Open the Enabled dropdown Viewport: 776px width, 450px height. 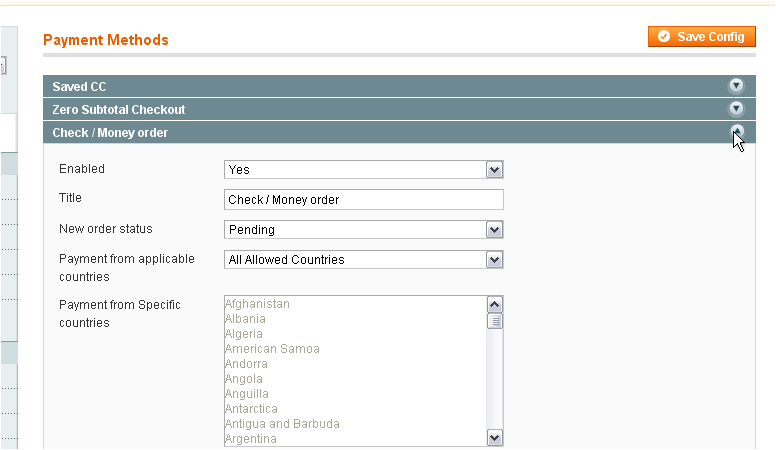tap(363, 170)
